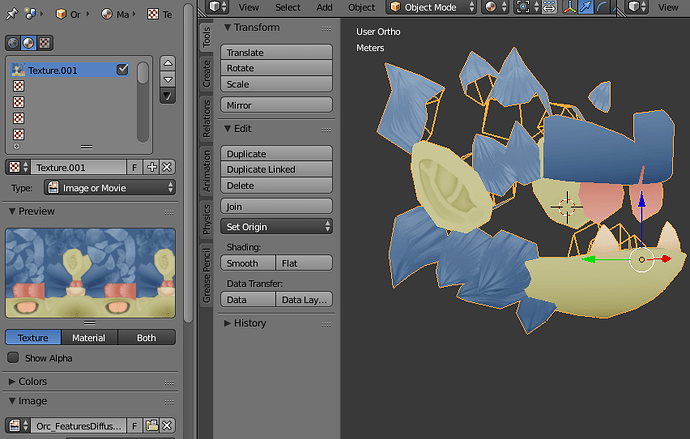
Task: Open the Set Origin dropdown
Action: (276, 227)
